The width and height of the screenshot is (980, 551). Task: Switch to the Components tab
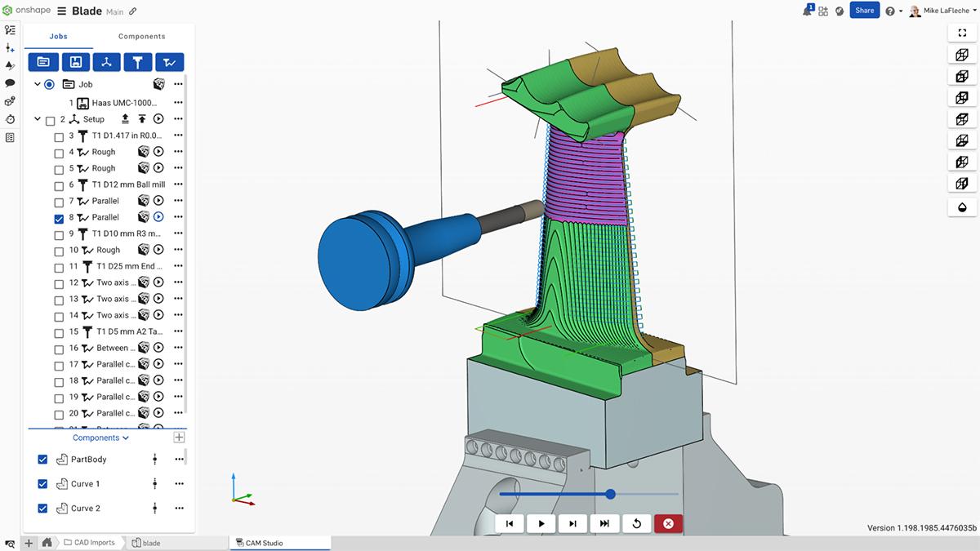(141, 37)
